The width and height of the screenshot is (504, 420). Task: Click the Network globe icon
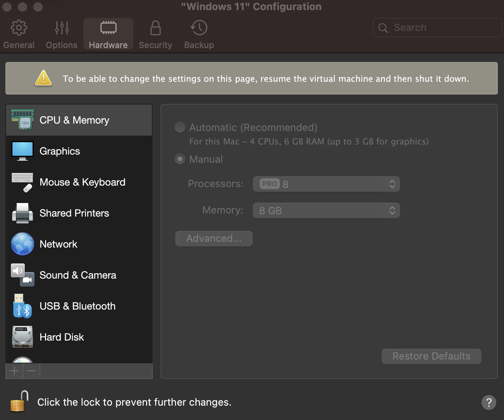coord(22,244)
